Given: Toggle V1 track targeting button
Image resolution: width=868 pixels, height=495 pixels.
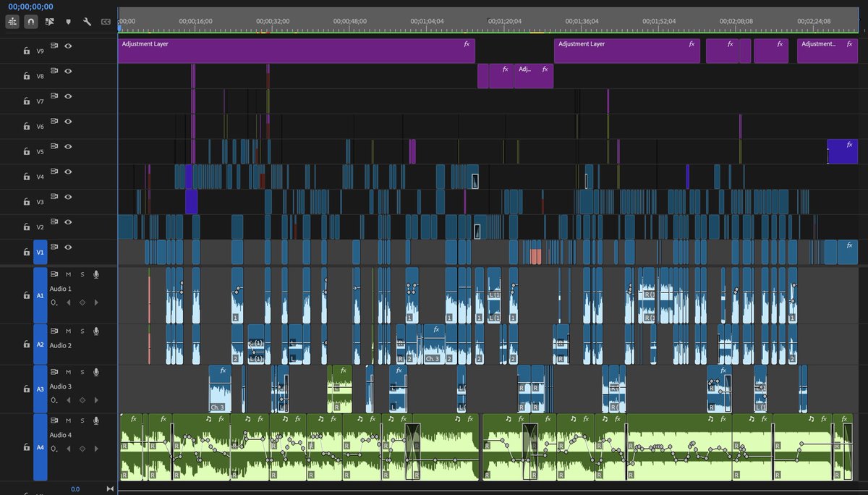Looking at the screenshot, I should 41,252.
